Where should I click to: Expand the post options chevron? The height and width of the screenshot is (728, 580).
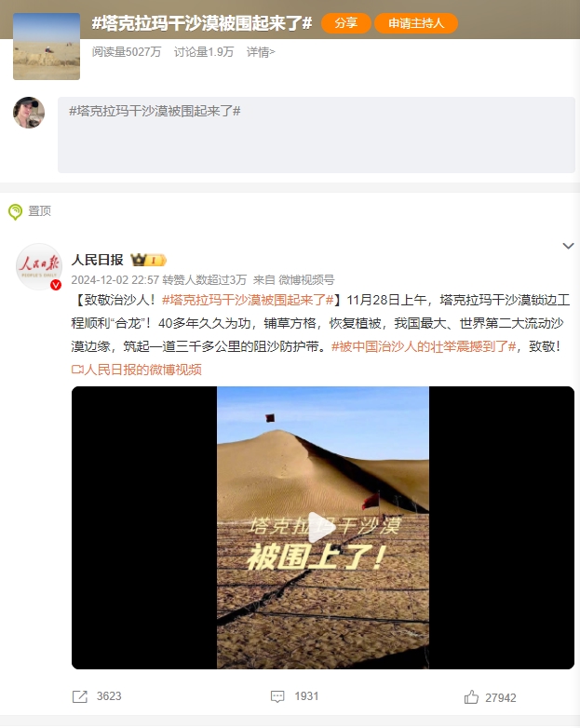coord(568,246)
